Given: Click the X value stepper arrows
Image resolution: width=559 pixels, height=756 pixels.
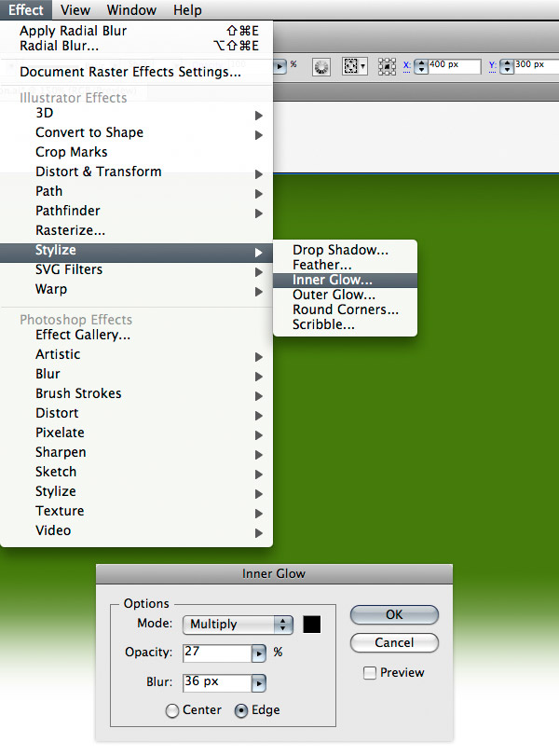Looking at the screenshot, I should pos(421,66).
